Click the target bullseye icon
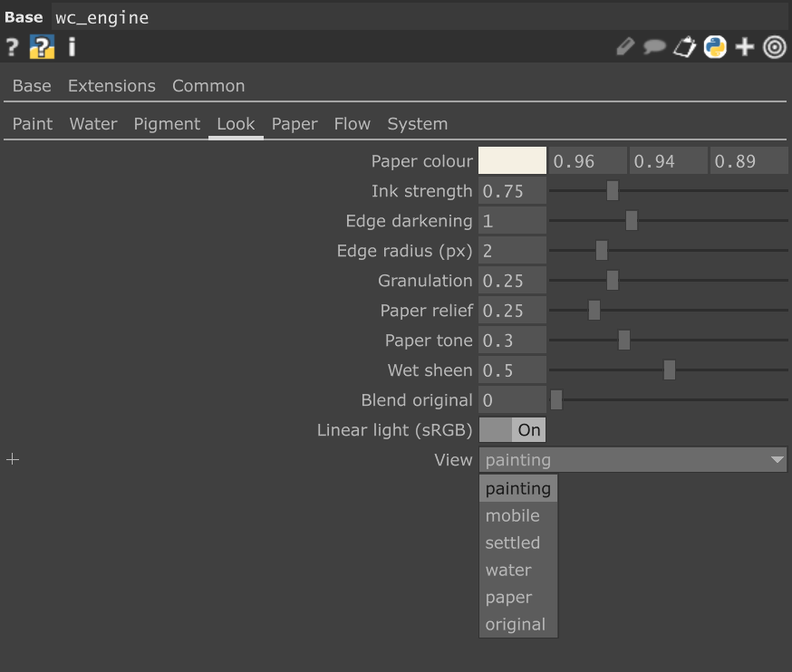The image size is (792, 672). (775, 47)
